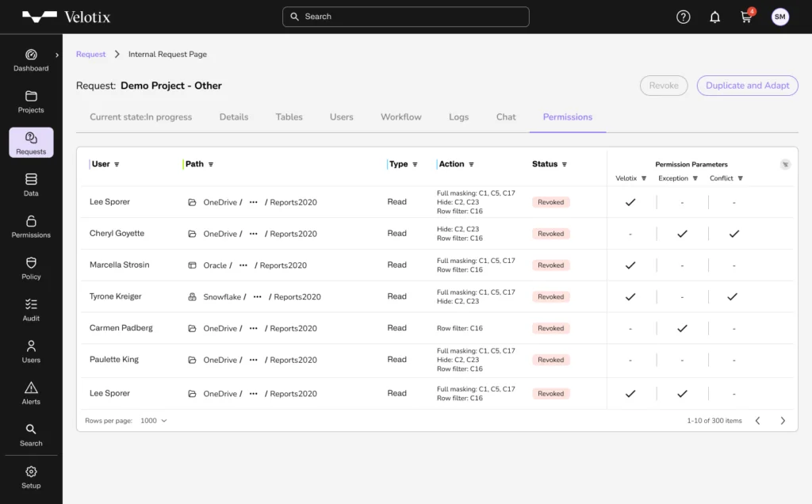Click OneDrive folder icon in Cheryl Goyette row
This screenshot has height=504, width=812.
(x=192, y=234)
